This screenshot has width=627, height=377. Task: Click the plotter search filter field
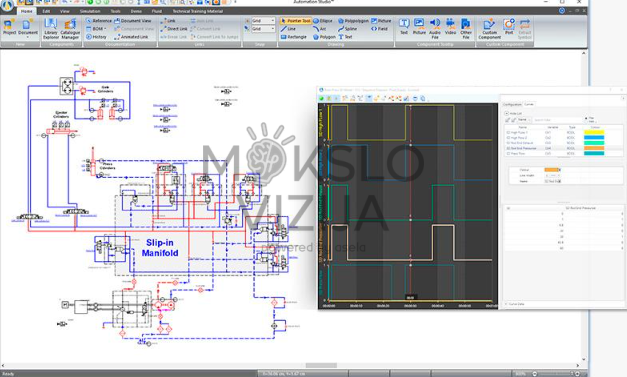click(557, 120)
